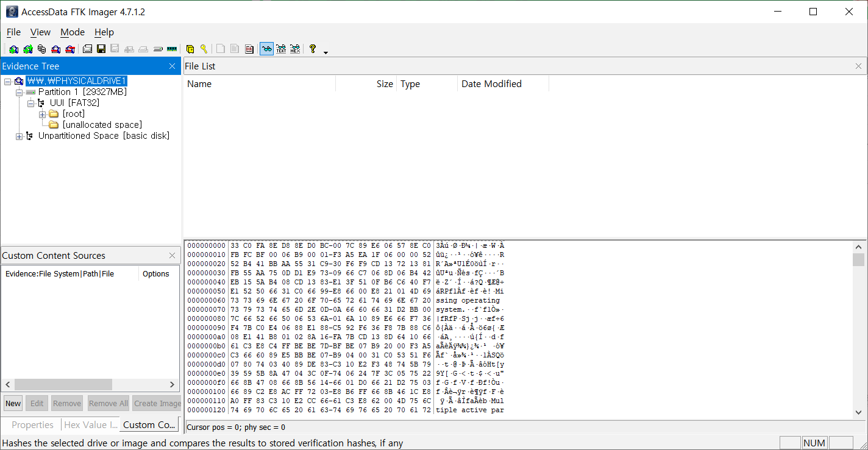This screenshot has width=868, height=450.
Task: Collapse the Partition 1 tree node
Action: coord(19,92)
